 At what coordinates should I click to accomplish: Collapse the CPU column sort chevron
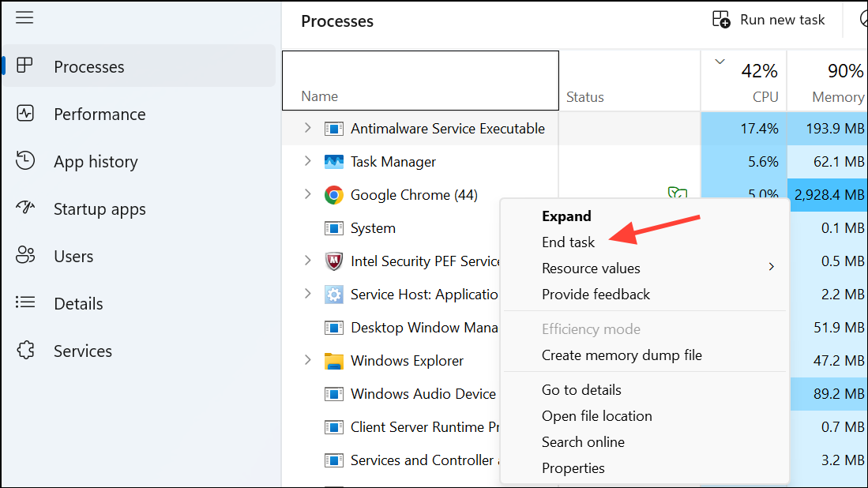click(x=720, y=60)
